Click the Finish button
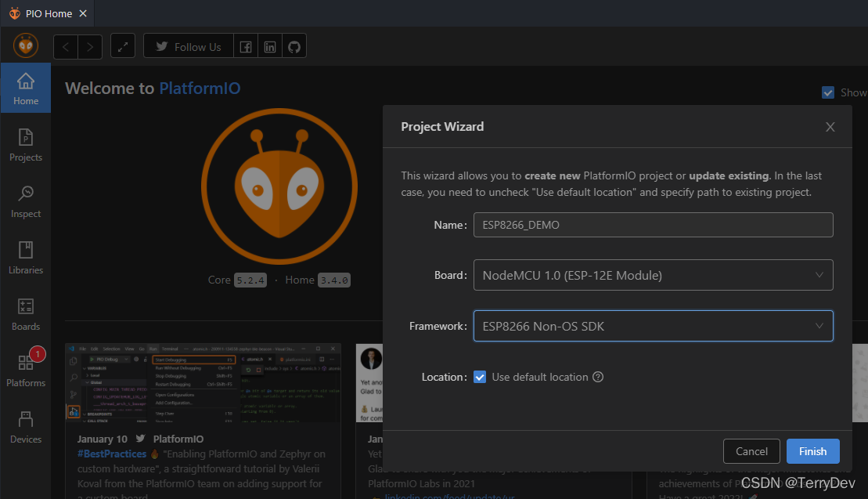 [812, 451]
